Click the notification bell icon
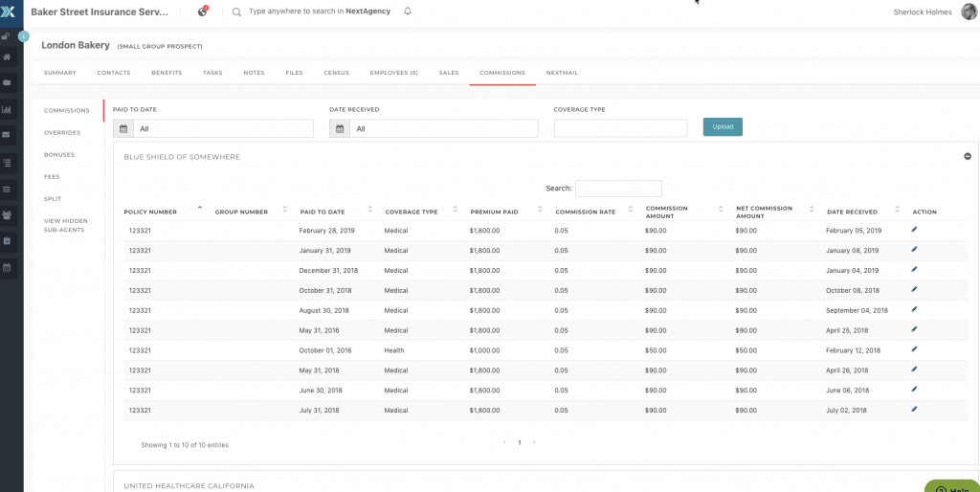The width and height of the screenshot is (980, 492). tap(408, 11)
